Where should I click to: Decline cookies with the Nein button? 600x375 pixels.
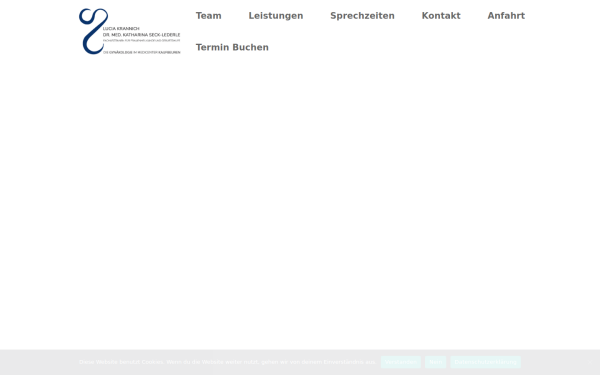435,362
